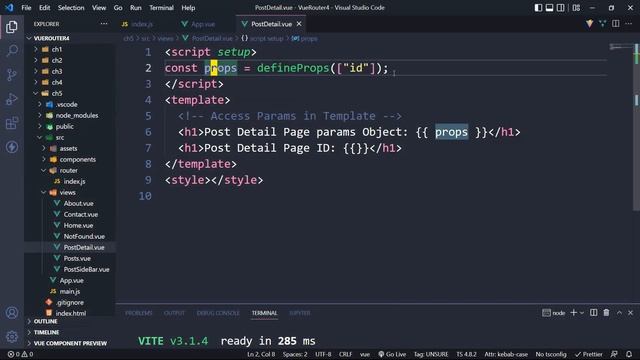The height and width of the screenshot is (360, 640).
Task: Expand the Timeline section
Action: [47, 333]
